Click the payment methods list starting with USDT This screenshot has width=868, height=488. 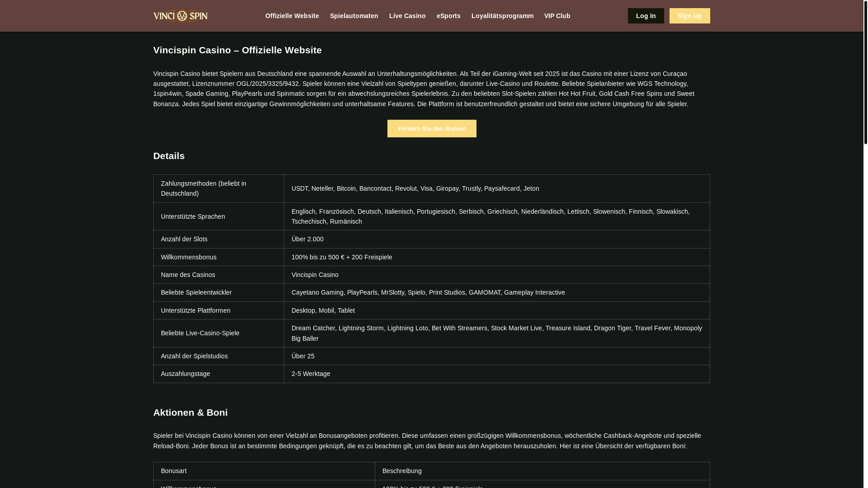[x=497, y=188]
